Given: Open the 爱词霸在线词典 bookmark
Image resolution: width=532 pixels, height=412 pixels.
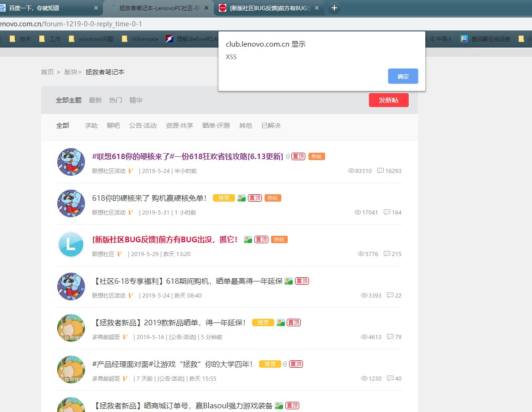Looking at the screenshot, I should (485, 39).
